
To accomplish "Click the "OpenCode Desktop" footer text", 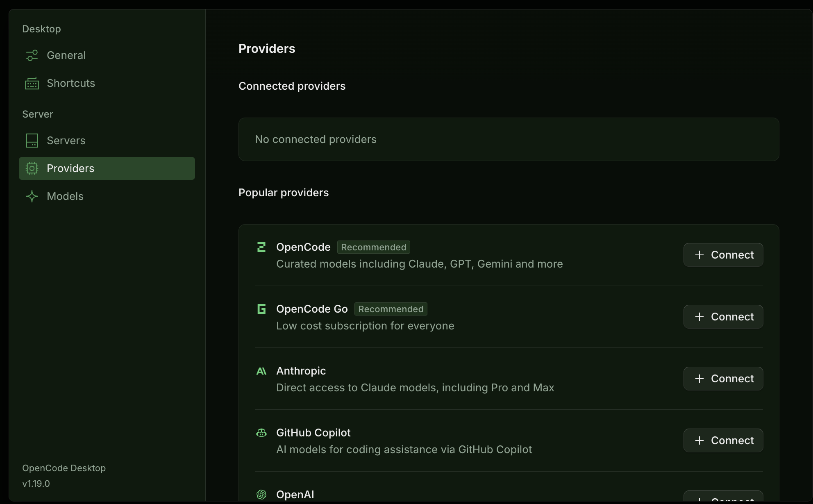I will pyautogui.click(x=64, y=468).
